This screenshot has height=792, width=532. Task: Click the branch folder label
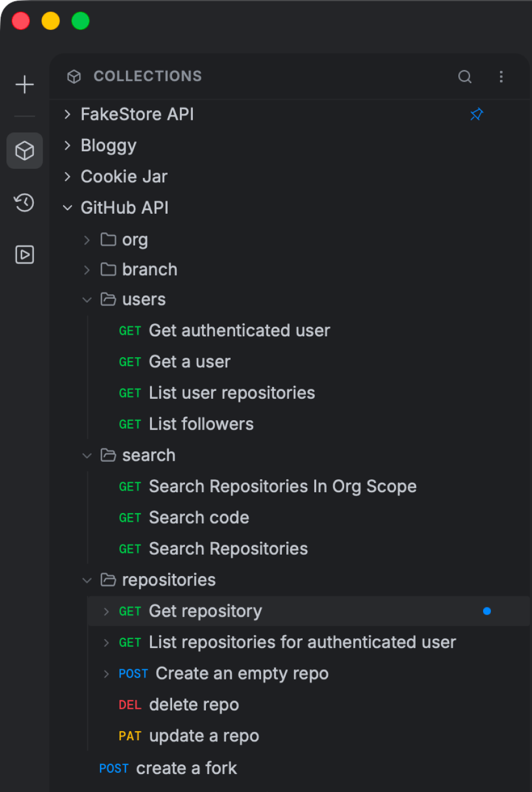[x=150, y=269]
